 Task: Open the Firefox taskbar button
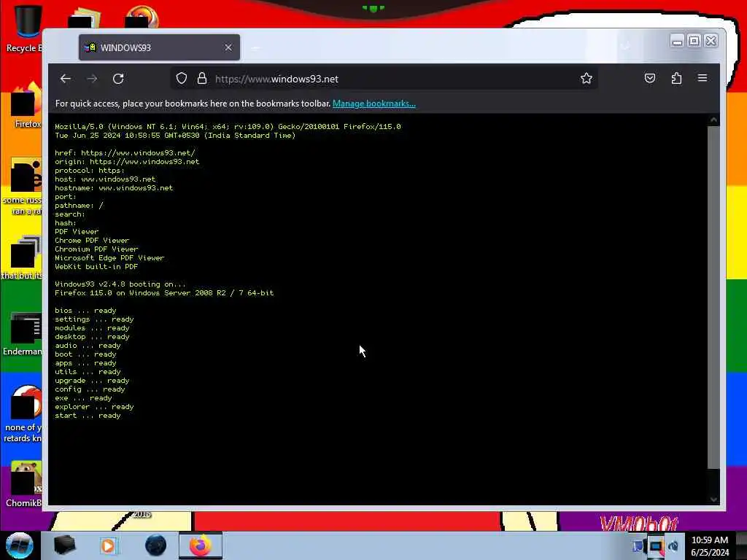click(200, 545)
